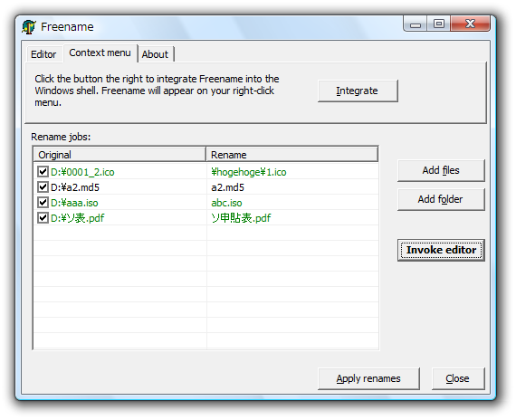Click the Rename column header
516x420 pixels.
[292, 155]
